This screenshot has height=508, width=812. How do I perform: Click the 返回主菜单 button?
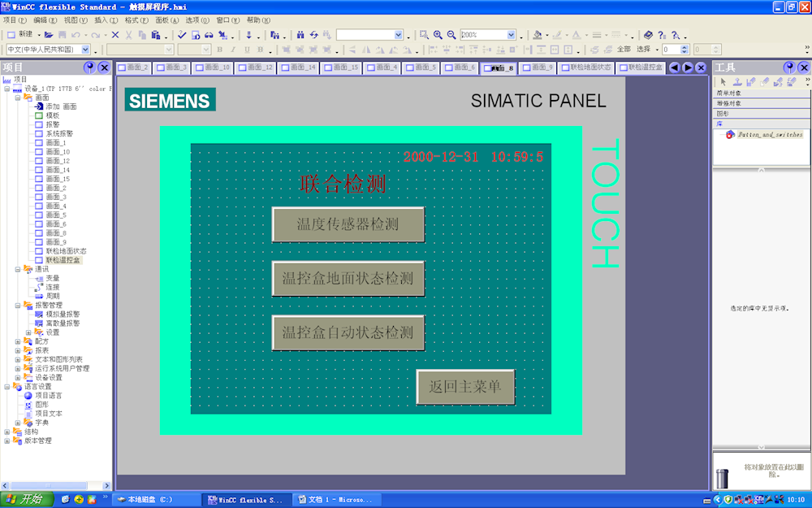click(x=465, y=387)
